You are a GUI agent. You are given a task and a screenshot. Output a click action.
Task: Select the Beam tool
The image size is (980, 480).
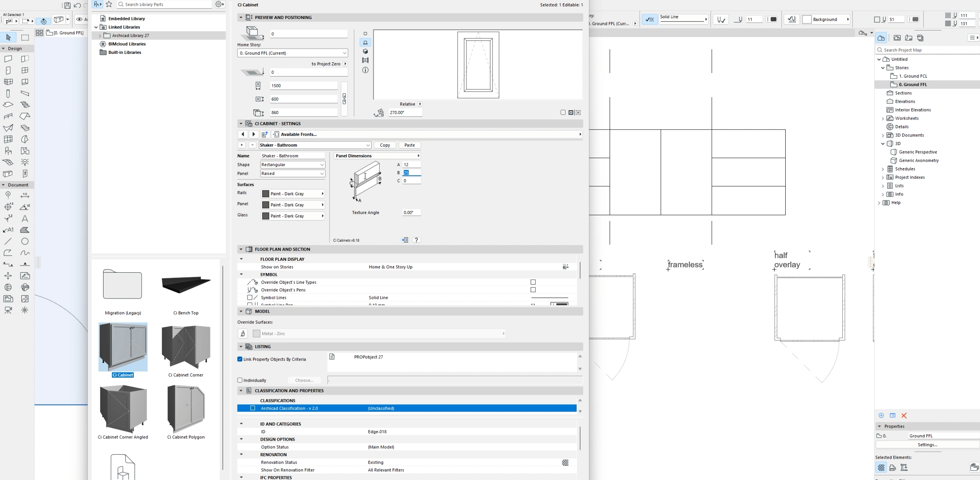(x=25, y=94)
